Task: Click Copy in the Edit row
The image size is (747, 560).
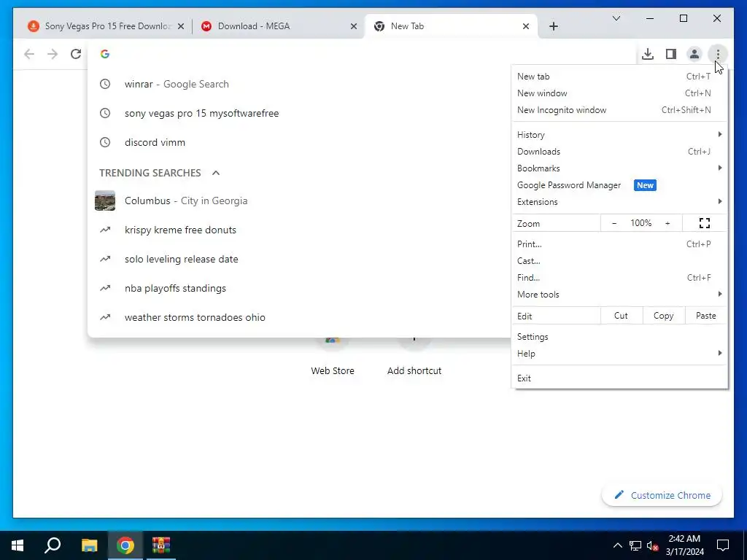Action: 663,316
